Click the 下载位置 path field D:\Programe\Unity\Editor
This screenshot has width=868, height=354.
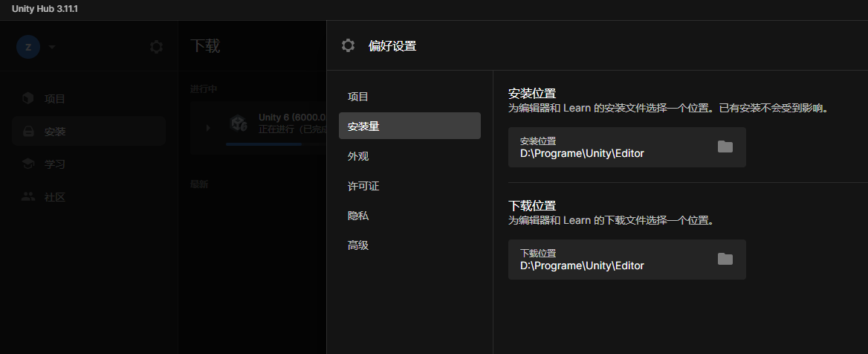627,260
